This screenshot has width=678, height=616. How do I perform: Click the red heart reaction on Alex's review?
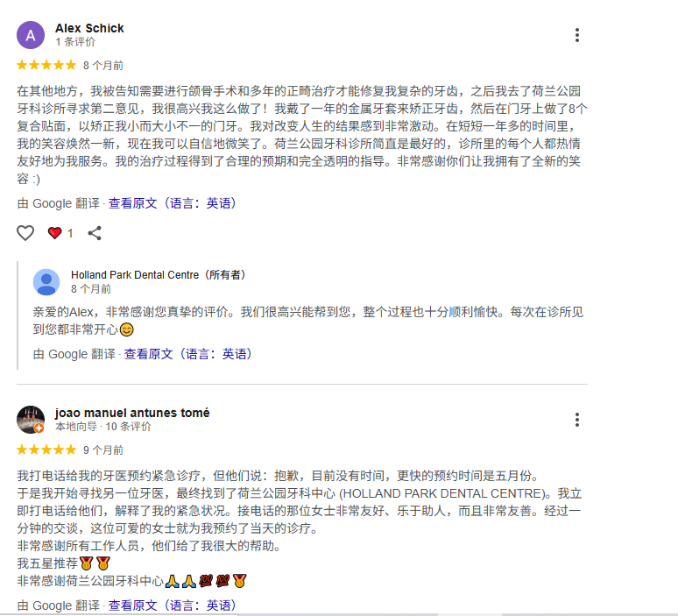(54, 233)
